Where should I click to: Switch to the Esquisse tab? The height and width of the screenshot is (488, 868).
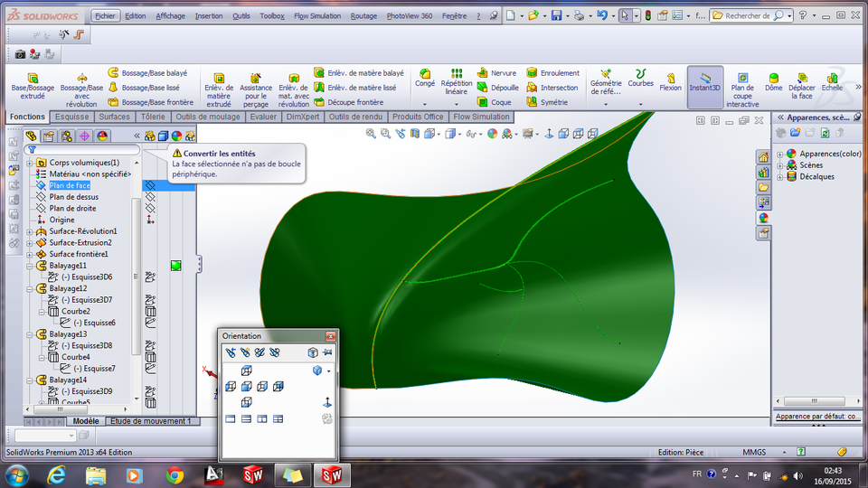point(71,117)
